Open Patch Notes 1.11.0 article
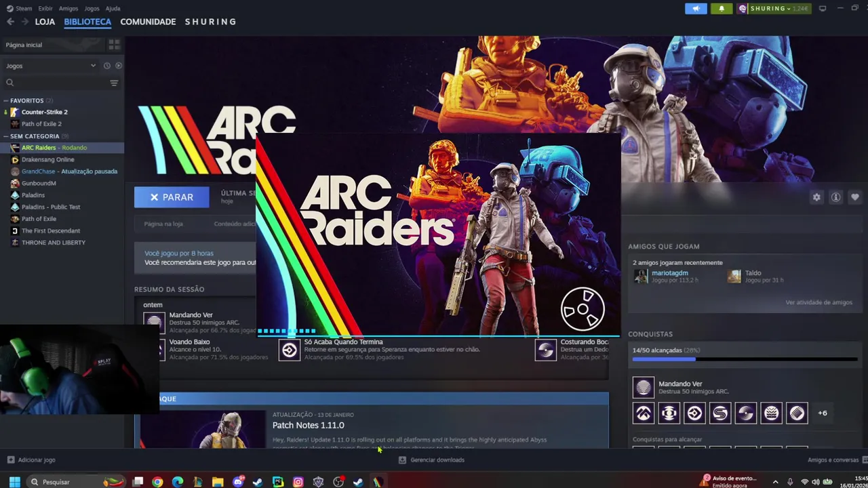This screenshot has width=868, height=488. tap(308, 425)
